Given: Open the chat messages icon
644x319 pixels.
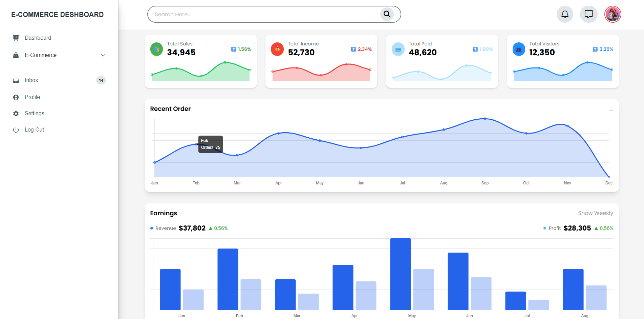Looking at the screenshot, I should pyautogui.click(x=588, y=14).
